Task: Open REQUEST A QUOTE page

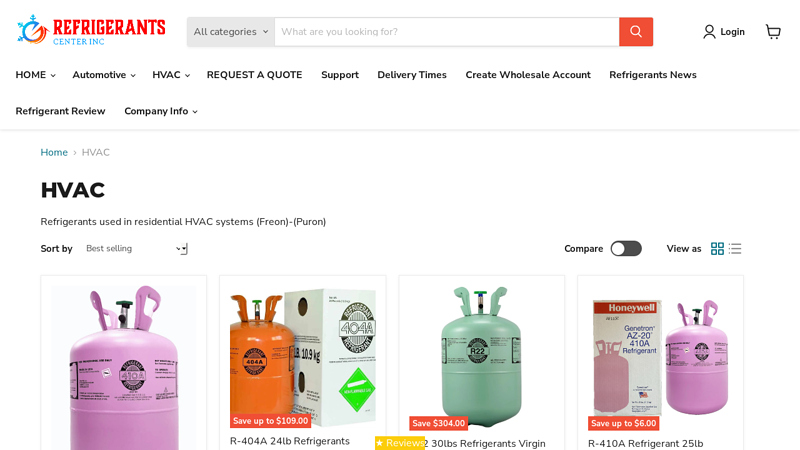Action: coord(255,75)
